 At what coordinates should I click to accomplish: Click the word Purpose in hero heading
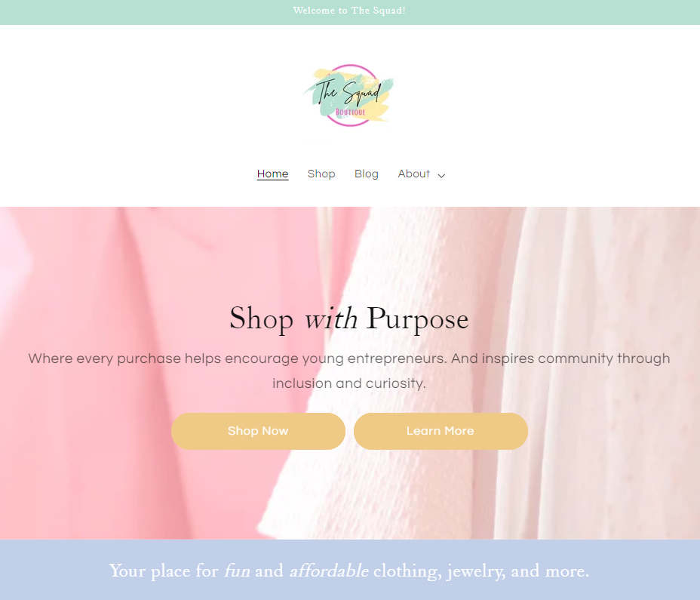pyautogui.click(x=417, y=320)
